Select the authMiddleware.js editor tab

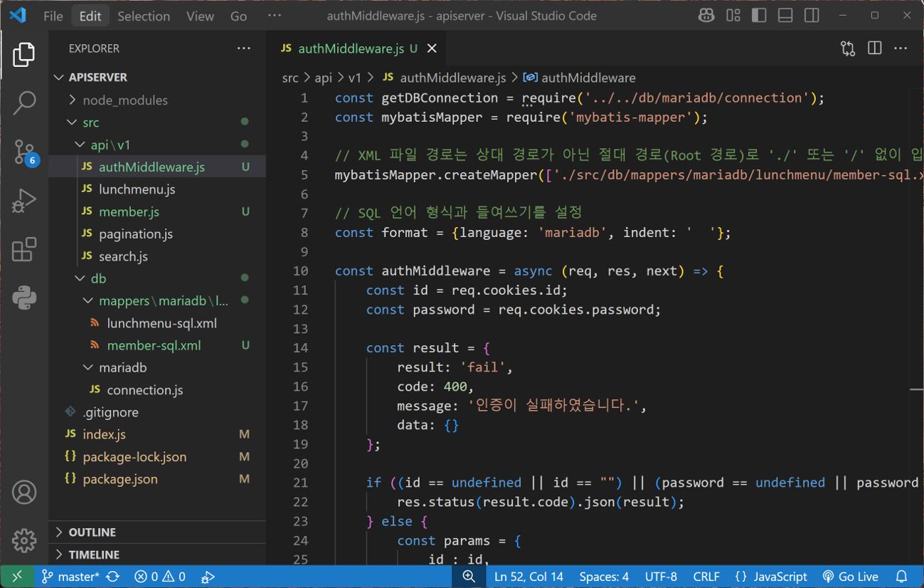357,48
